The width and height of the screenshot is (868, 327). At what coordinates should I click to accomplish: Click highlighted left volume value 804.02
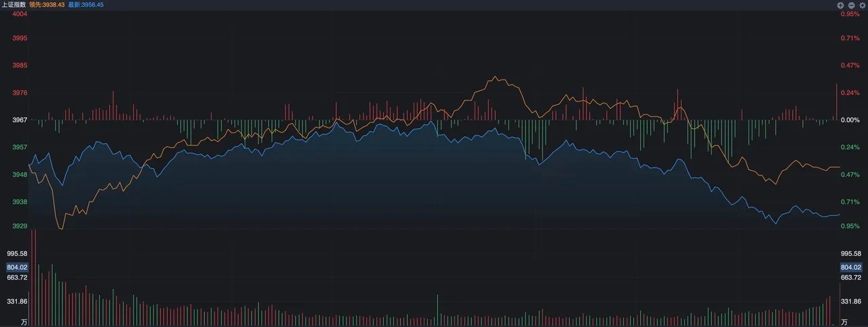(17, 267)
